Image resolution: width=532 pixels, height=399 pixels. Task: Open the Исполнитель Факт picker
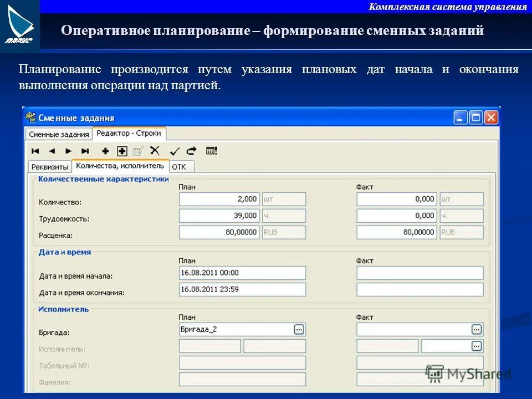point(477,345)
